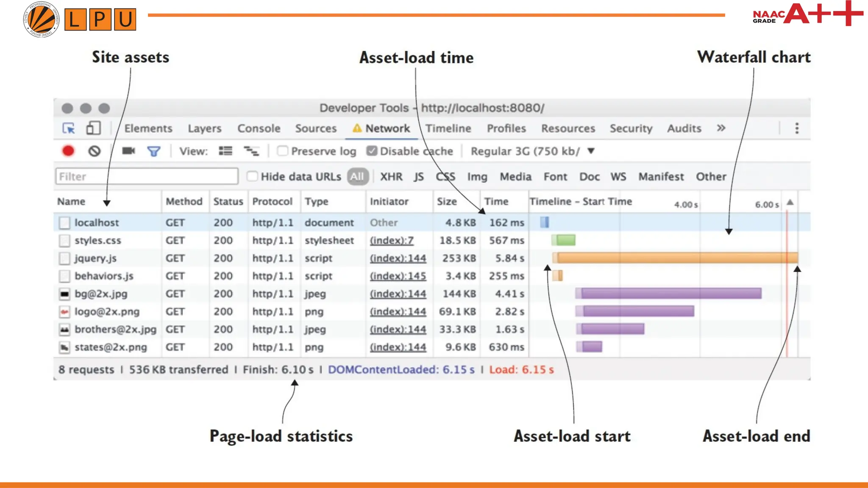This screenshot has height=488, width=868.
Task: Filter requests by XHR type
Action: point(391,177)
